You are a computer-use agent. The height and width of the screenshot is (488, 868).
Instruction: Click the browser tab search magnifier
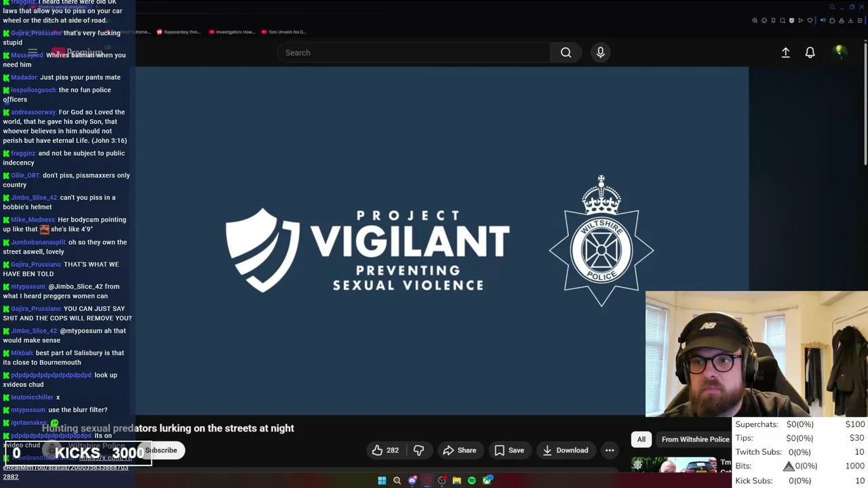tap(832, 7)
